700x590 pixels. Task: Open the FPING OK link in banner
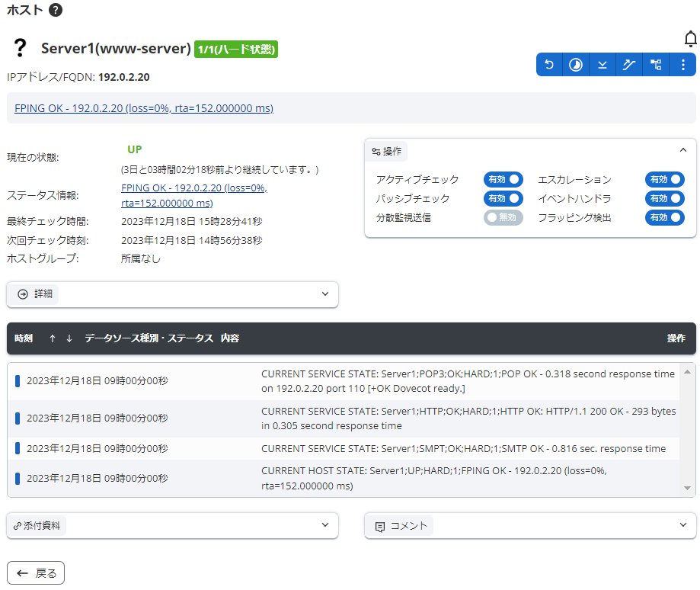[x=144, y=108]
